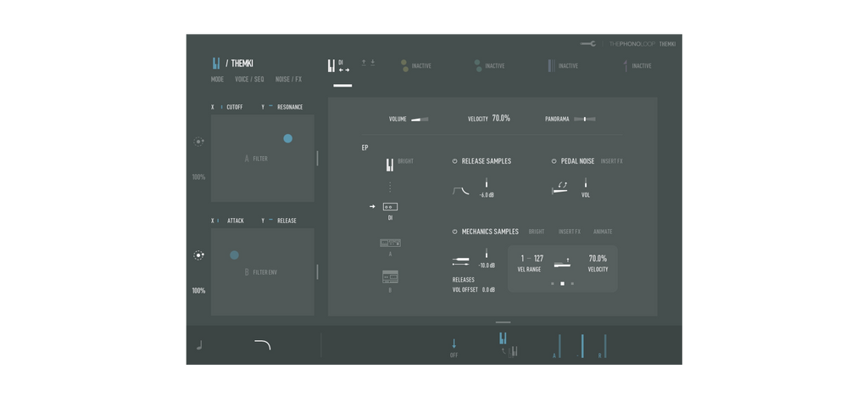Image resolution: width=868 pixels, height=397 pixels.
Task: Click the 1 – 127 VEL RANGE value
Action: tap(532, 258)
